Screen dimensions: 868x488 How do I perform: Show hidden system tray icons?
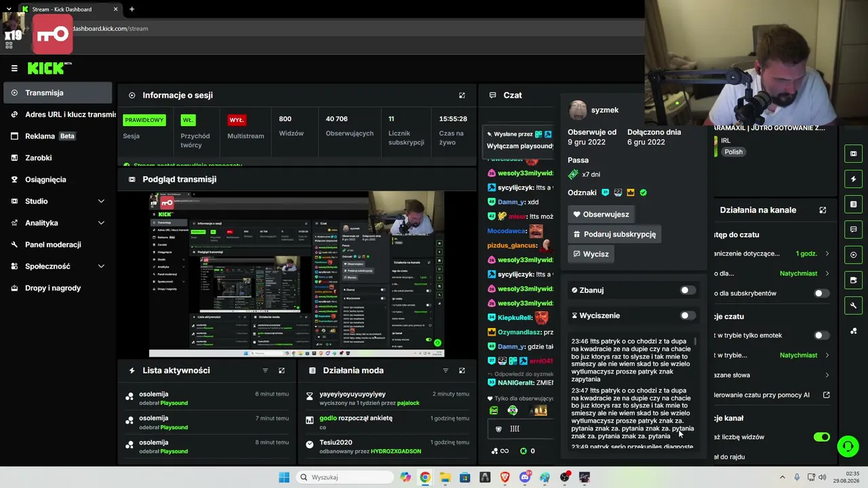point(782,477)
